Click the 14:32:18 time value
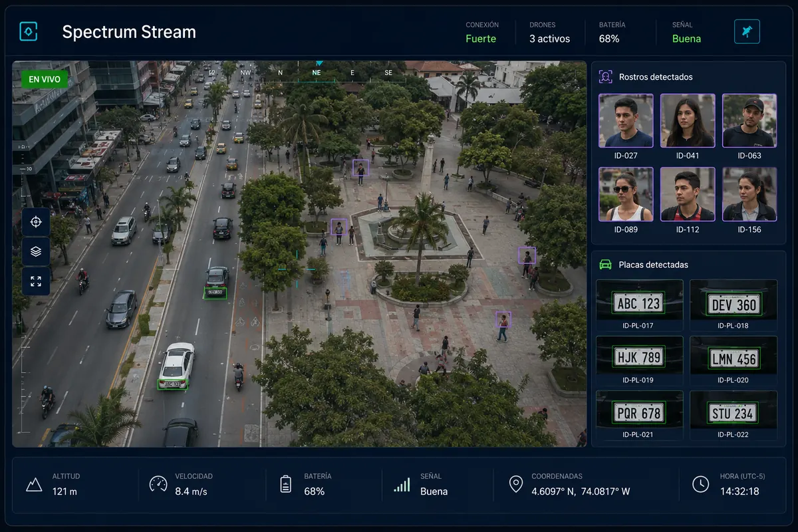The height and width of the screenshot is (532, 798). pos(739,491)
